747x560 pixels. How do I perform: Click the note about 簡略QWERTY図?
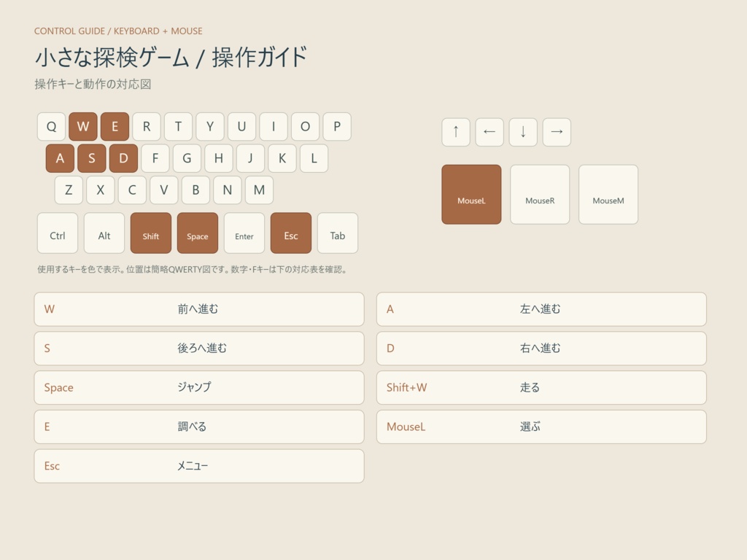coord(192,270)
